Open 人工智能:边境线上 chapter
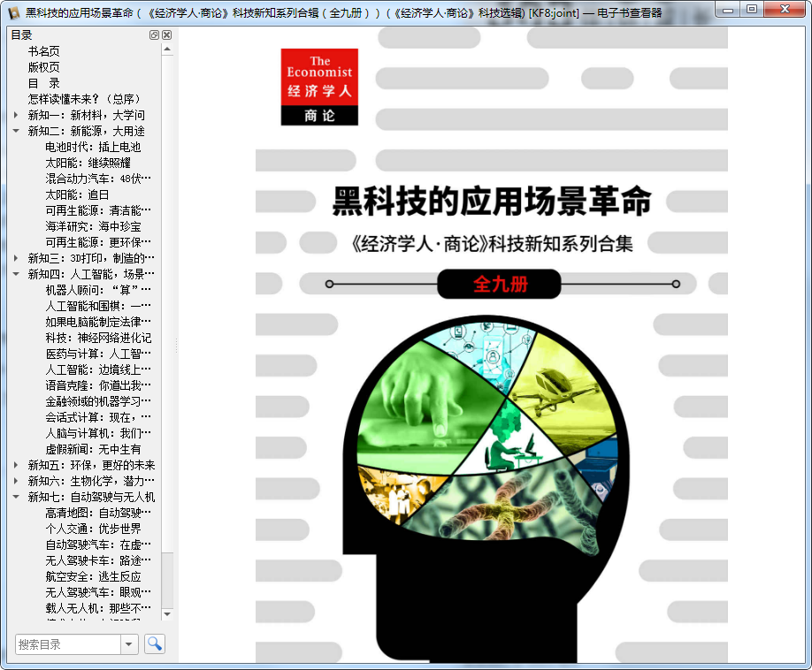This screenshot has height=670, width=812. [x=98, y=369]
